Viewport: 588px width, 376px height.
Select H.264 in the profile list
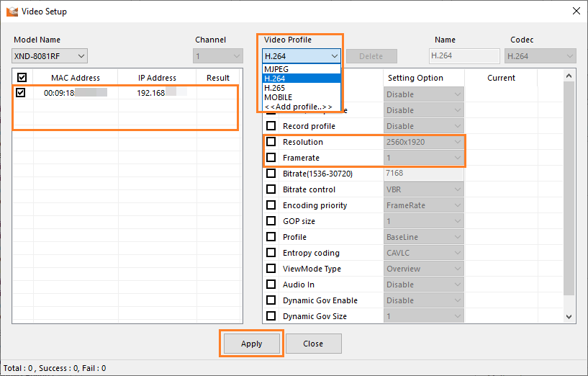pyautogui.click(x=302, y=79)
